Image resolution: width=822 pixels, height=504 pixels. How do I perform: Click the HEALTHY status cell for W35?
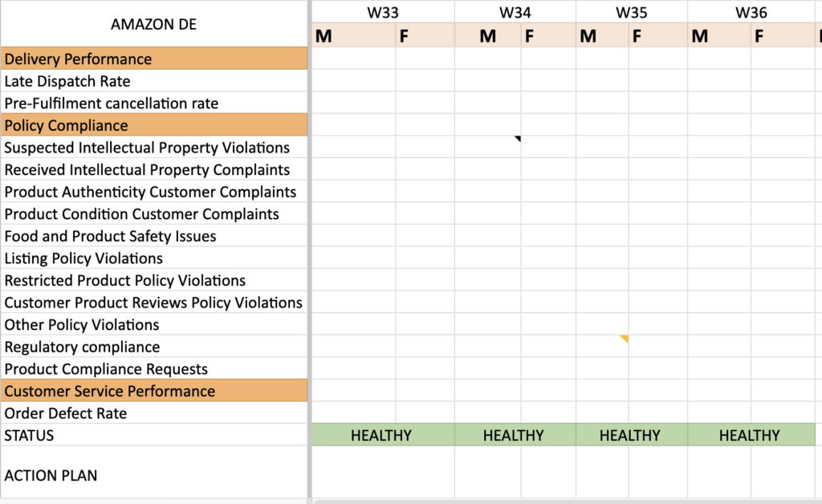click(631, 435)
